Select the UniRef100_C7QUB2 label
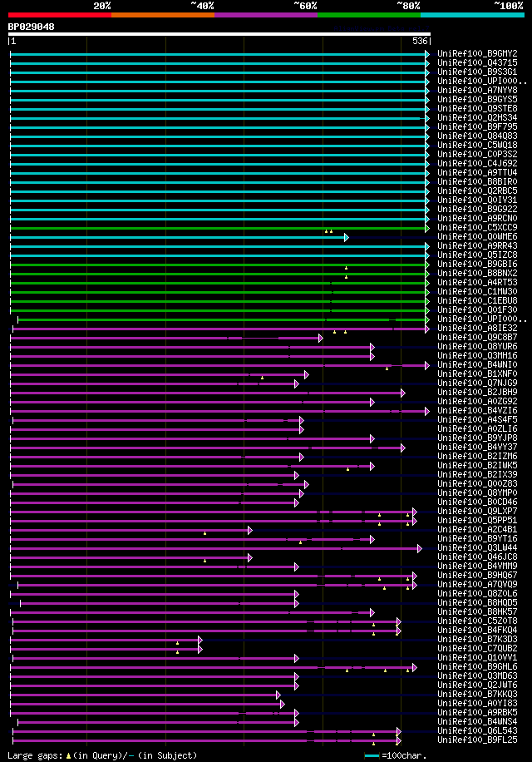Image resolution: width=532 pixels, height=762 pixels. 477,649
